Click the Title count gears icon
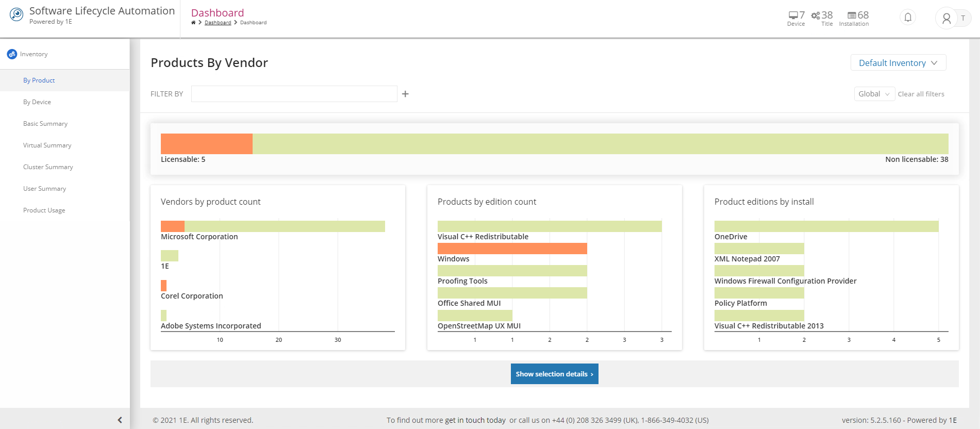980x429 pixels. tap(816, 15)
